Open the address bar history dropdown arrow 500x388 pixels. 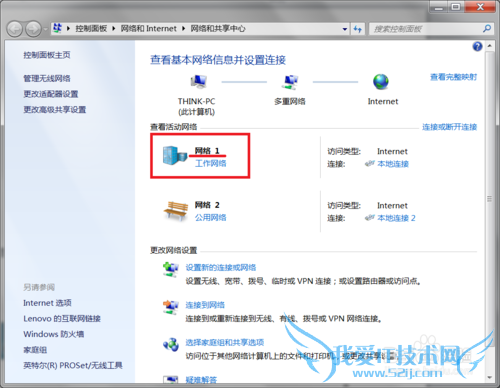pyautogui.click(x=345, y=29)
